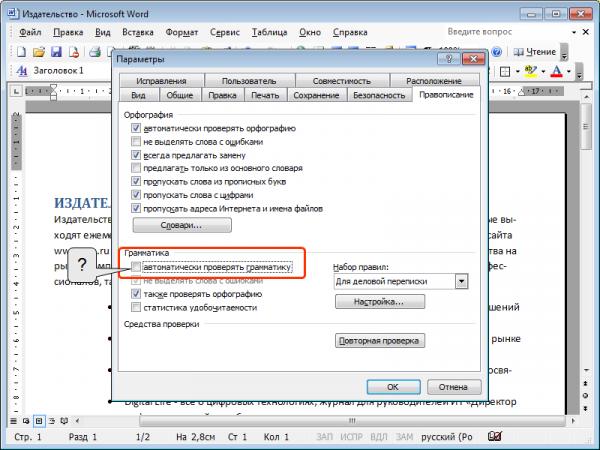
Task: Open a file using the folder icon
Action: (x=39, y=52)
